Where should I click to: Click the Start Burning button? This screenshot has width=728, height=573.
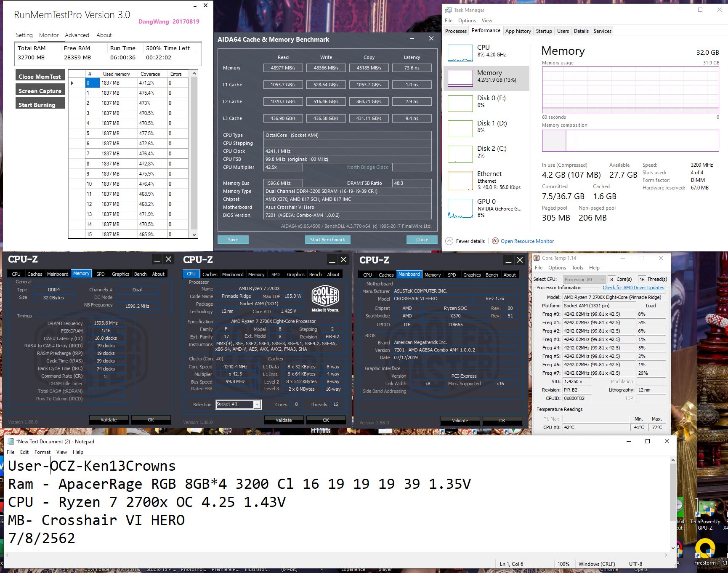[40, 104]
